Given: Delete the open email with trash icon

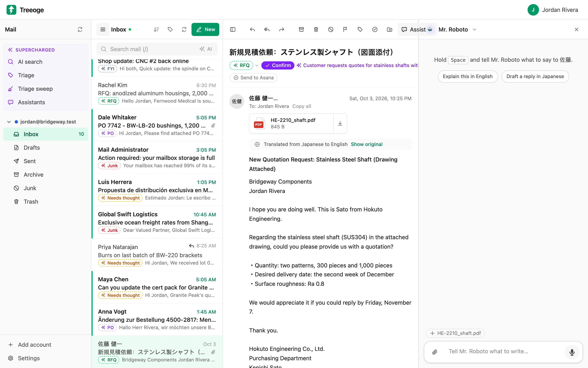Looking at the screenshot, I should (x=316, y=29).
